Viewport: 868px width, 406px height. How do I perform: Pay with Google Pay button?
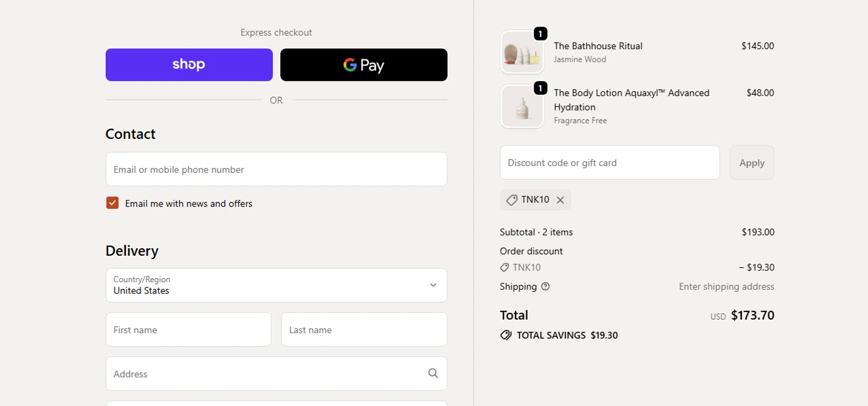364,65
